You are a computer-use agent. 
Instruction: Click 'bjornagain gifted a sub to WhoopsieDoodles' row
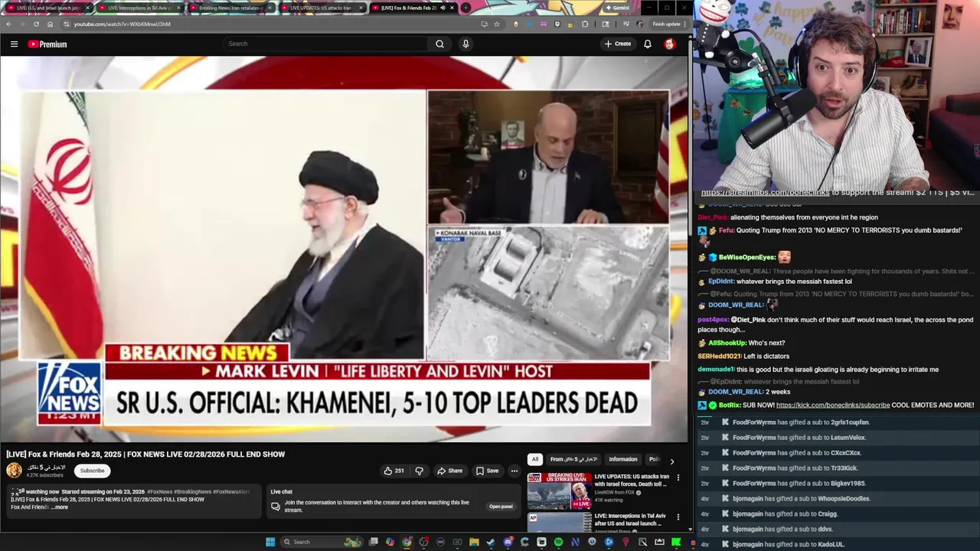[838, 499]
